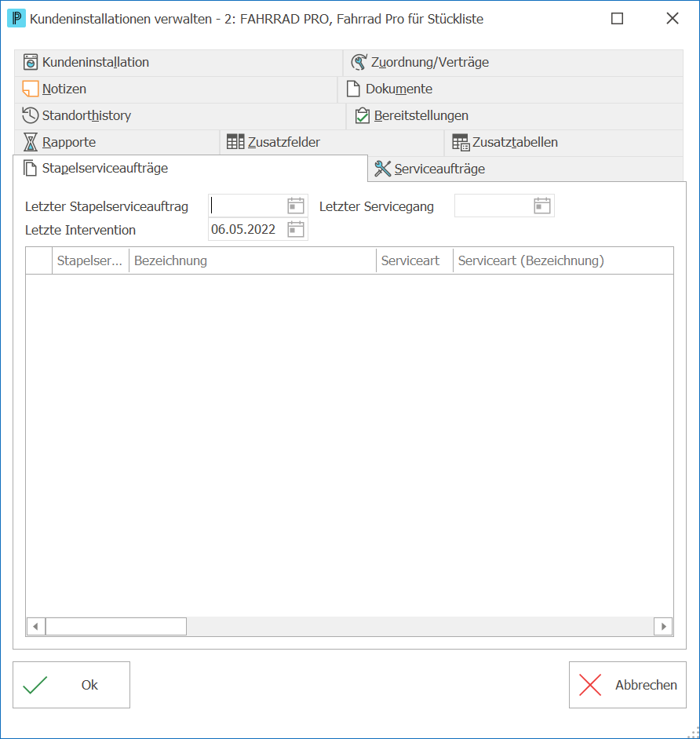Confirm with the Ok button
Viewport: 700px width, 739px height.
[x=71, y=685]
